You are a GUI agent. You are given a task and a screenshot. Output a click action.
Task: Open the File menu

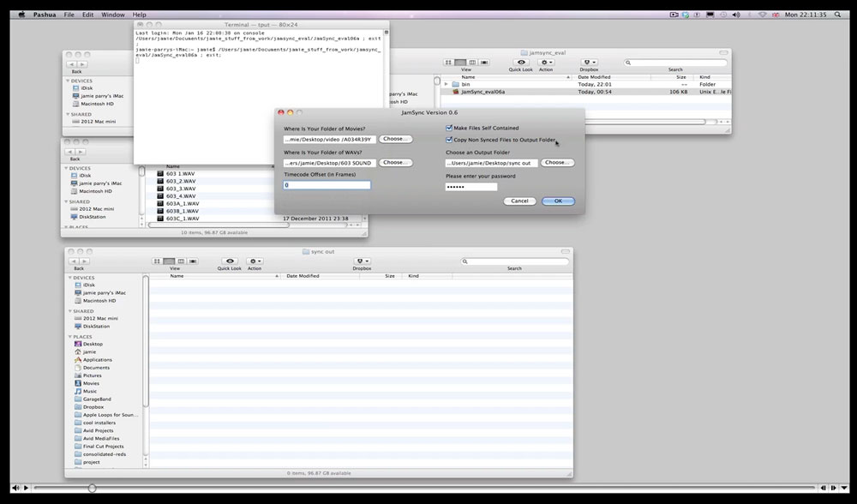(69, 15)
